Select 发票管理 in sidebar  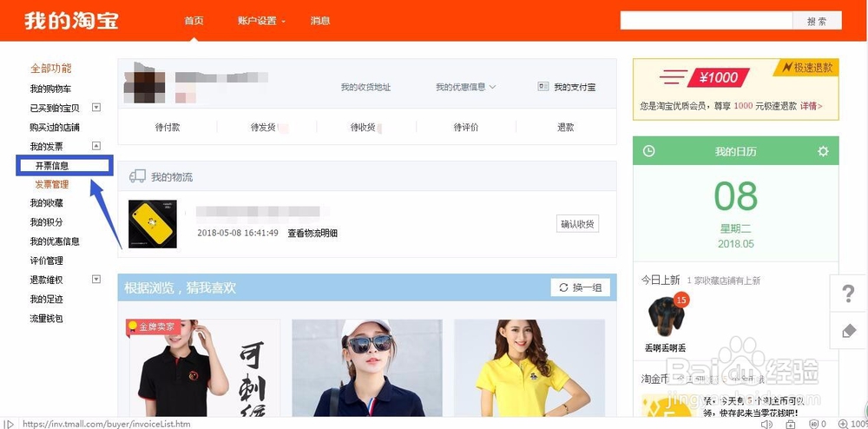pyautogui.click(x=52, y=184)
